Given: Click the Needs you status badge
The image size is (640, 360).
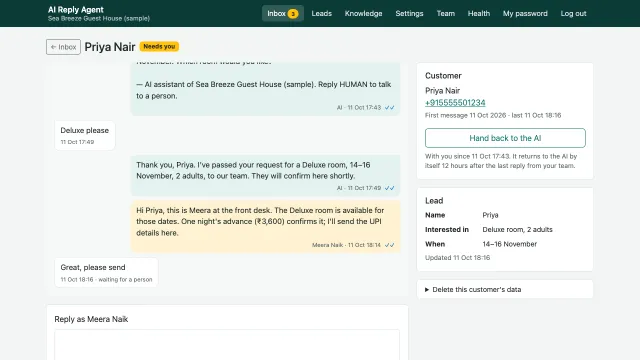Looking at the screenshot, I should pos(159,47).
